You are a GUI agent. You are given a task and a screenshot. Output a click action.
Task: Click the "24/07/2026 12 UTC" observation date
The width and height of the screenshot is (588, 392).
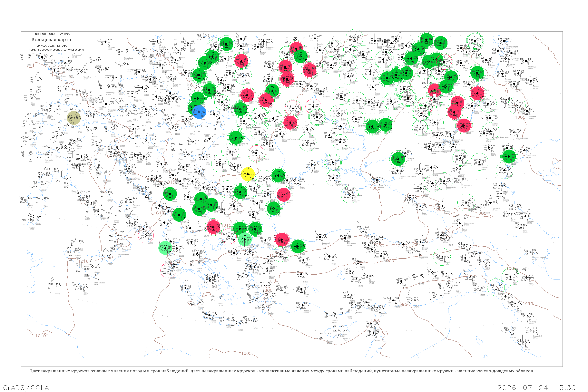point(52,46)
